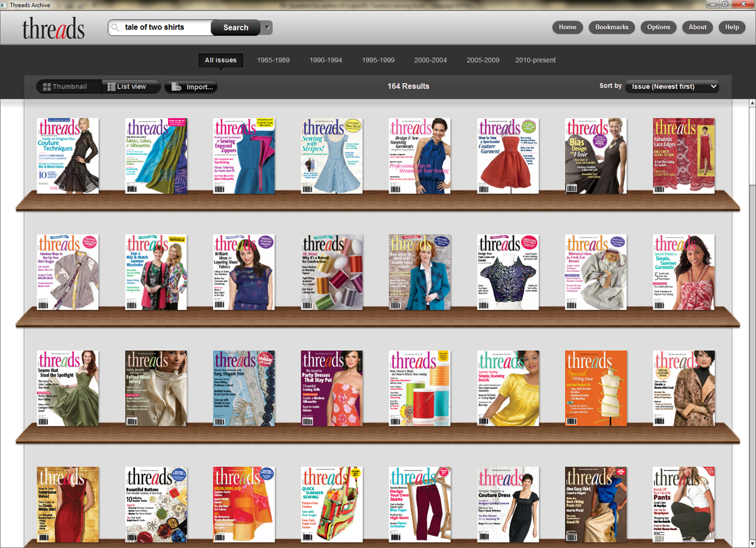Viewport: 756px width, 548px height.
Task: Open the Layering Sheer Fabrics issue
Action: click(x=244, y=272)
